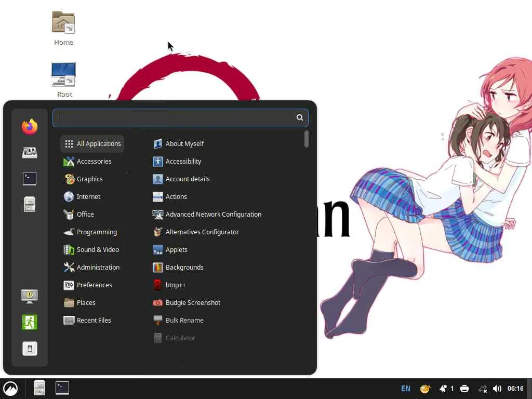Viewport: 532px width, 399px height.
Task: Click the search magnifier icon
Action: coord(300,117)
